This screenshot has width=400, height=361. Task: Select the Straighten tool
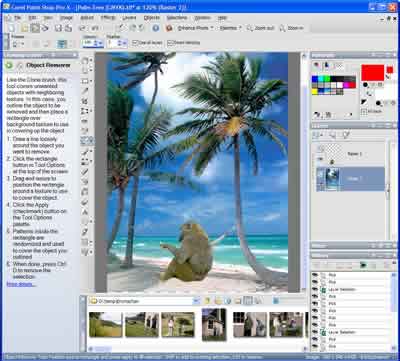tap(85, 110)
